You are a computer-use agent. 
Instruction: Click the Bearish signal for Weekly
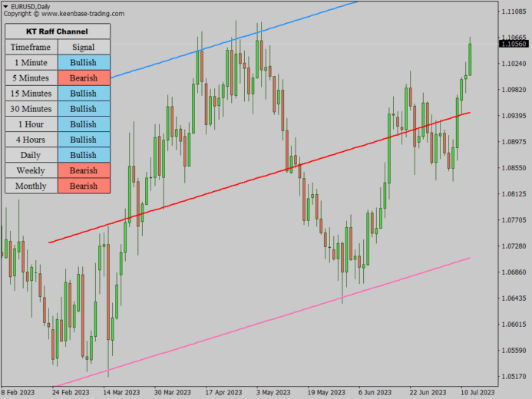point(84,170)
